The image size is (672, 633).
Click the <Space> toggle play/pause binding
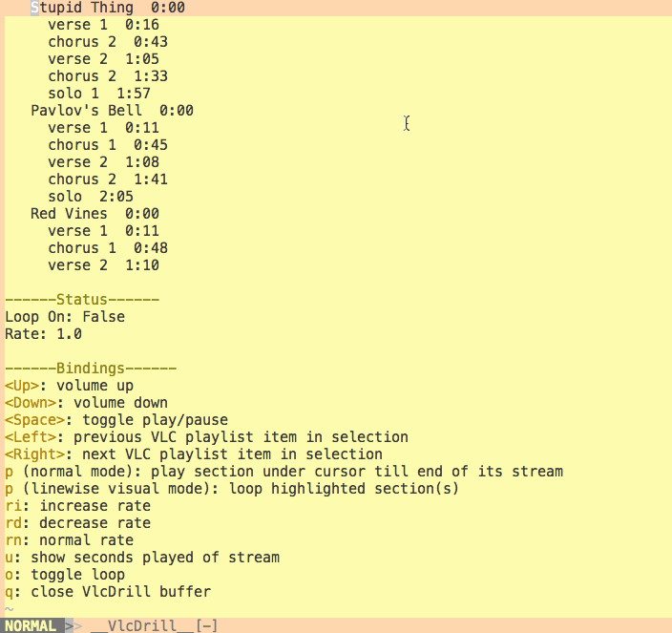116,420
